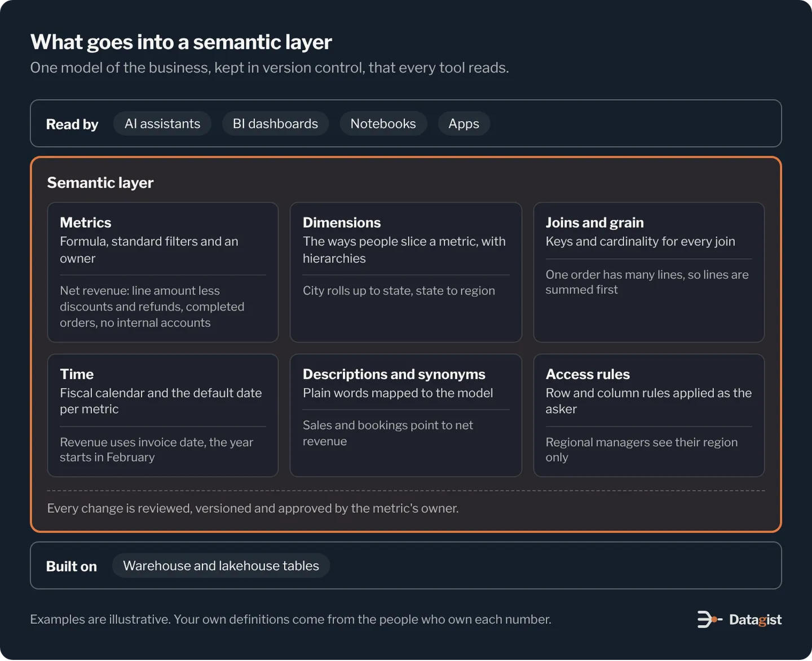Open the Metrics card heading
812x661 pixels.
[x=86, y=223]
